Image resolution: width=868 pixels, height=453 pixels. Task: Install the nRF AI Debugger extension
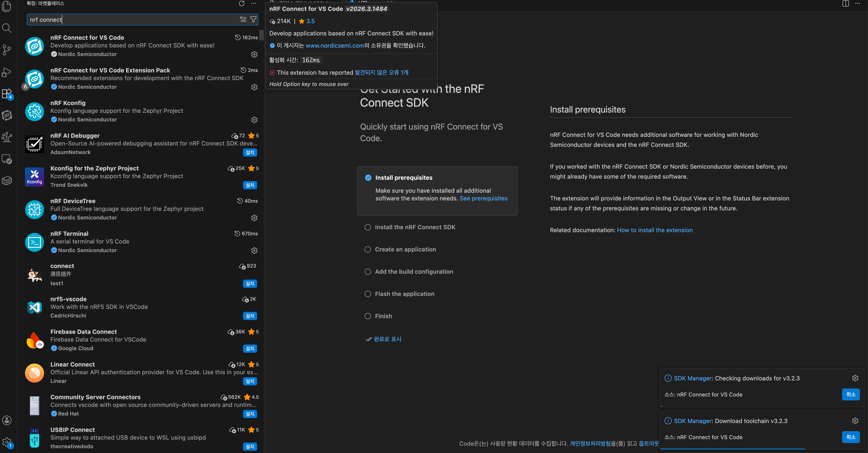(x=250, y=153)
